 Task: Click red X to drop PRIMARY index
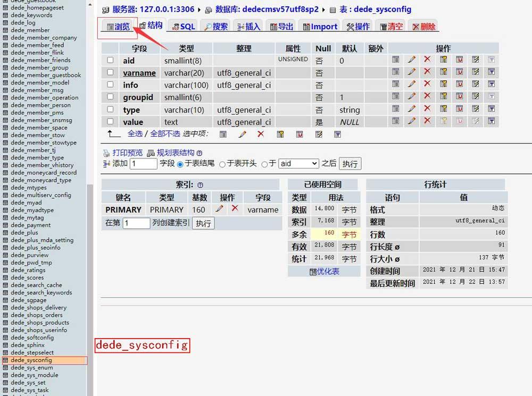click(x=235, y=208)
